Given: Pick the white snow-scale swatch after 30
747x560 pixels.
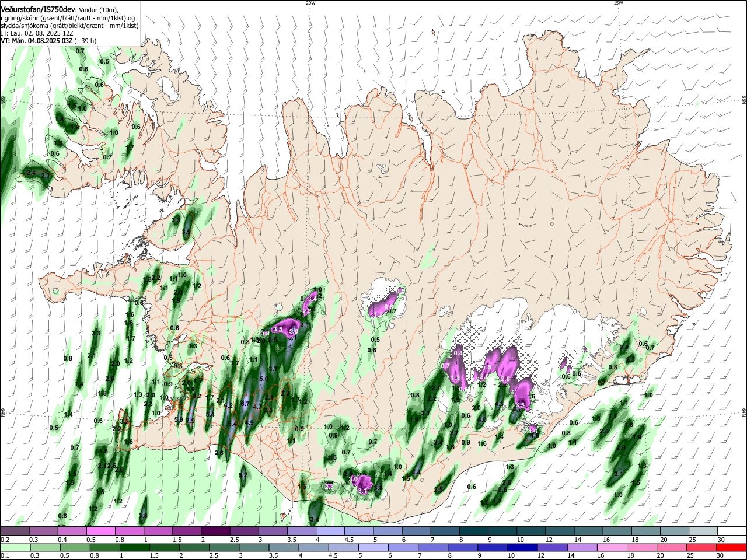Looking at the screenshot, I should point(731,531).
